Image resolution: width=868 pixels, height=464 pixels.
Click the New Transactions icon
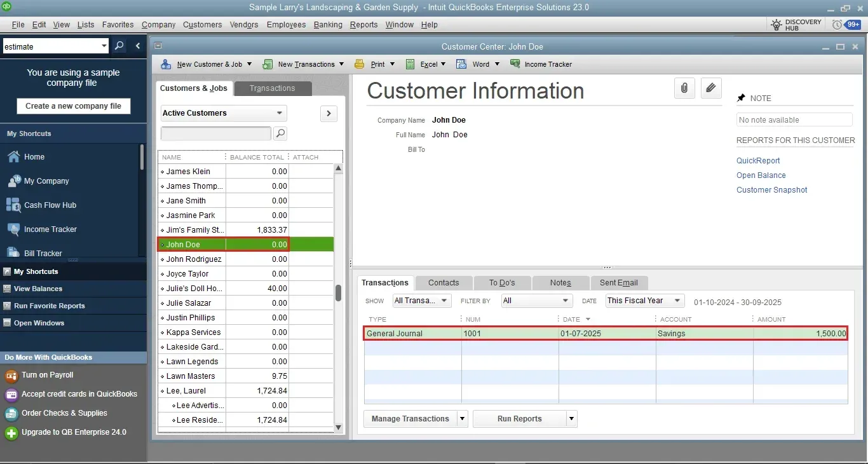(268, 64)
